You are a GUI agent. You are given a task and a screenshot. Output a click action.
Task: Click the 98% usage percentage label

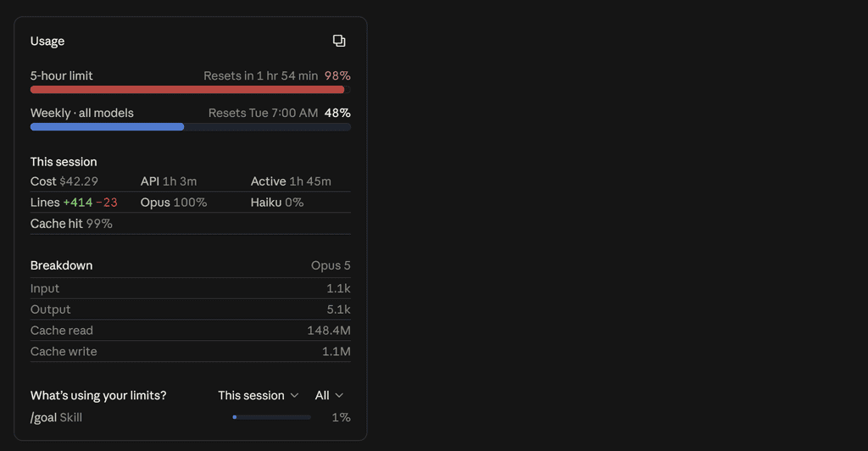(337, 75)
